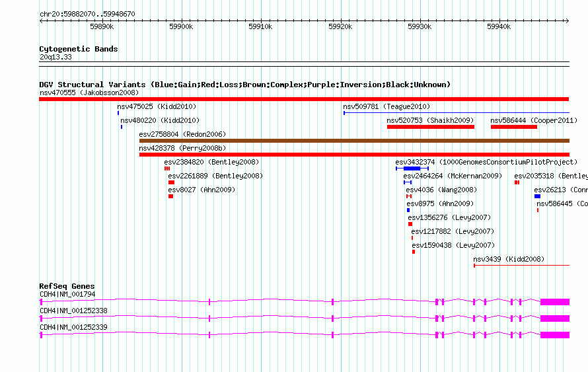This screenshot has width=588, height=372.
Task: Click the RefSeq Genes track title
Action: 67,286
